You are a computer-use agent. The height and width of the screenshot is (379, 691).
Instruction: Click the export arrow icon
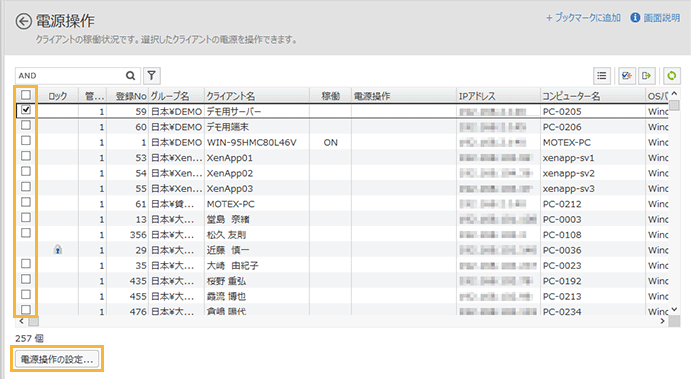point(647,76)
